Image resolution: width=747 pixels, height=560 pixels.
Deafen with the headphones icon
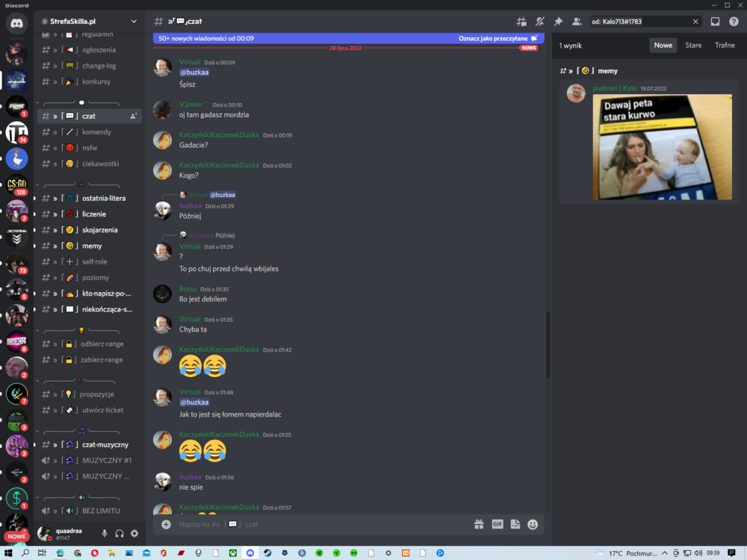point(120,534)
